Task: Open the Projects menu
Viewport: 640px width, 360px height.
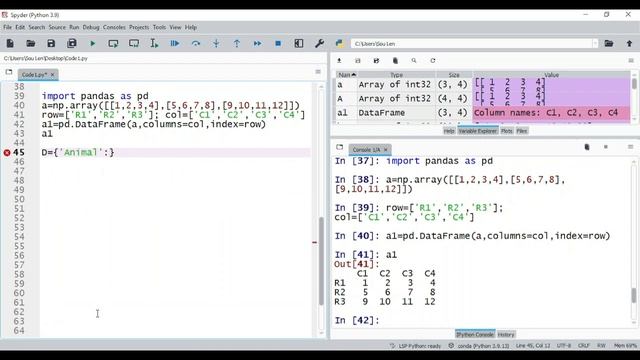Action: (x=139, y=27)
